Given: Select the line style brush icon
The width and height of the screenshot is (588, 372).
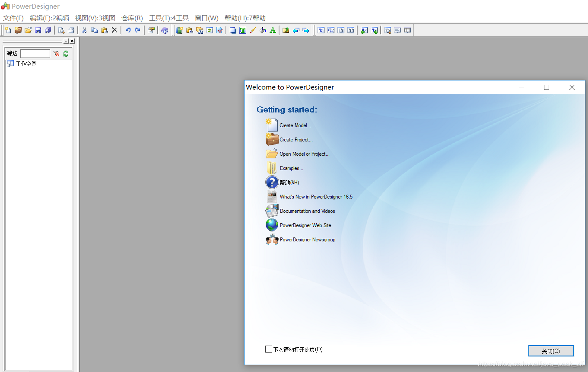Looking at the screenshot, I should pos(253,30).
